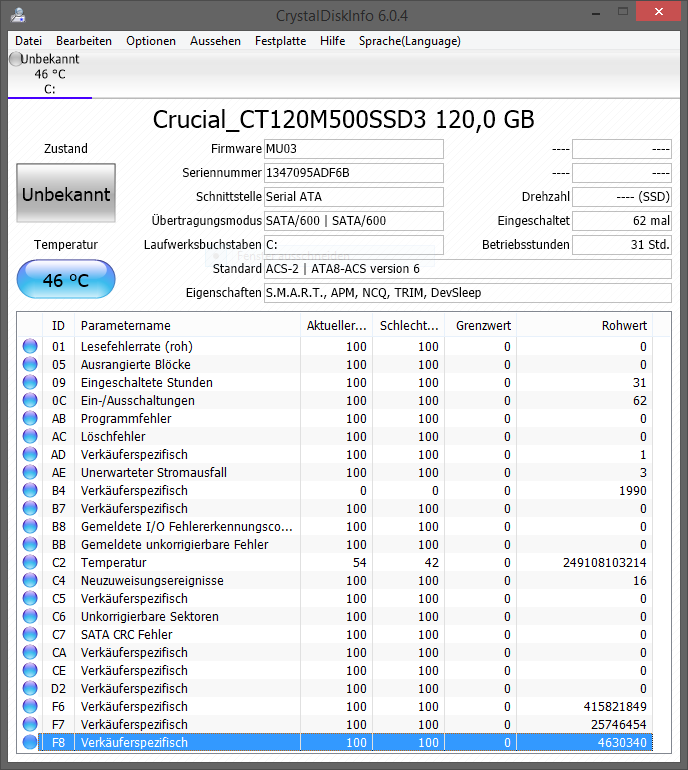
Task: Select the SATA CRC Fehler parameter name
Action: tap(127, 635)
